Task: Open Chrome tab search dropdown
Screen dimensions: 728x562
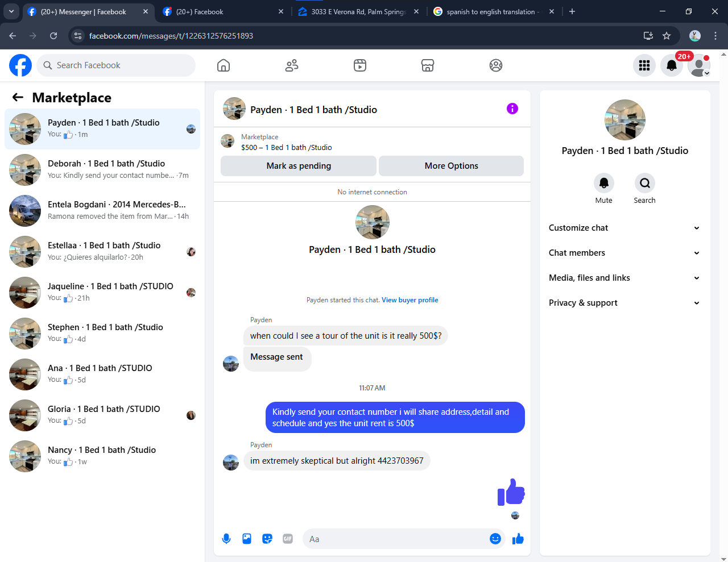Action: (11, 11)
